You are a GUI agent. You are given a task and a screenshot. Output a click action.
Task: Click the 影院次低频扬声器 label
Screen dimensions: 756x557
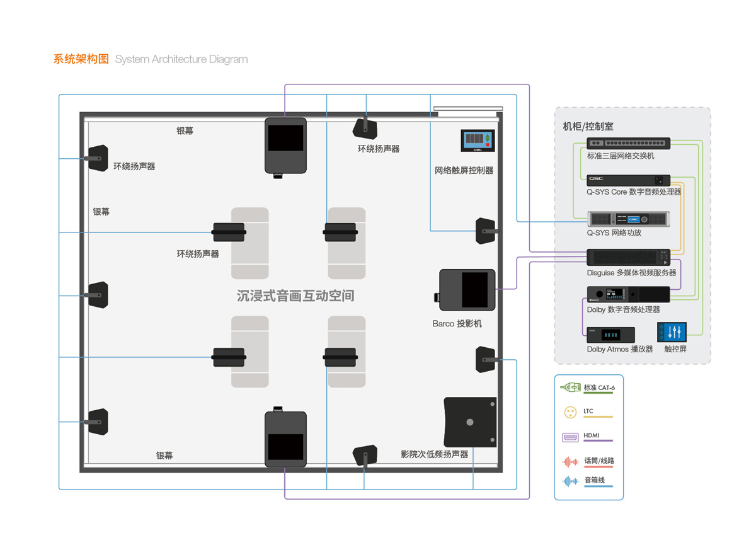(x=435, y=454)
